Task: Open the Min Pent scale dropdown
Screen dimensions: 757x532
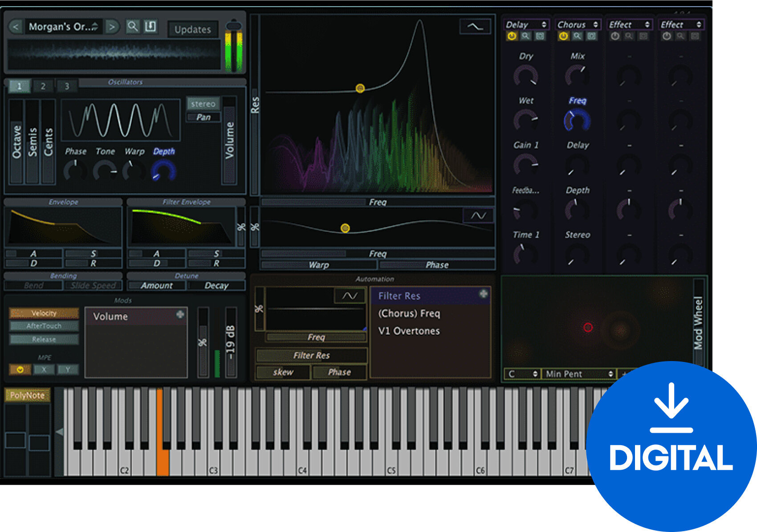Action: (x=580, y=374)
